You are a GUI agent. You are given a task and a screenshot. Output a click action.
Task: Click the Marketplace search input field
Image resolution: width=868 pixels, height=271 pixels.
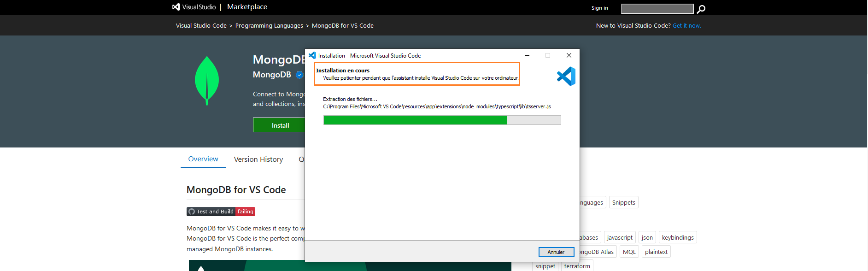click(657, 9)
